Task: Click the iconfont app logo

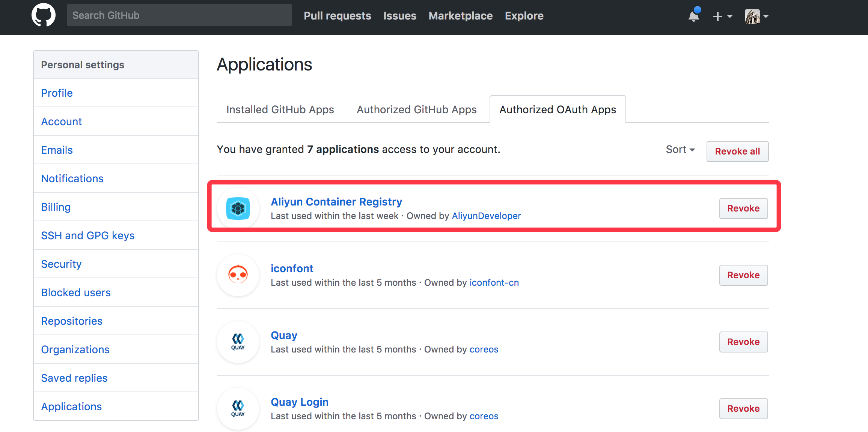Action: (x=238, y=275)
